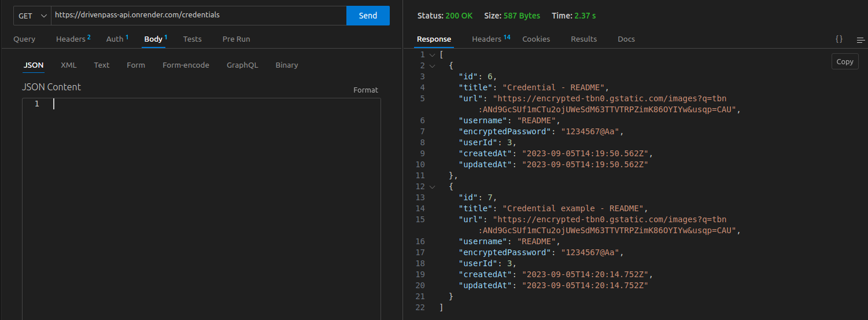Viewport: 868px width, 320px height.
Task: Click the "userId": 3 text on line 8
Action: [485, 142]
